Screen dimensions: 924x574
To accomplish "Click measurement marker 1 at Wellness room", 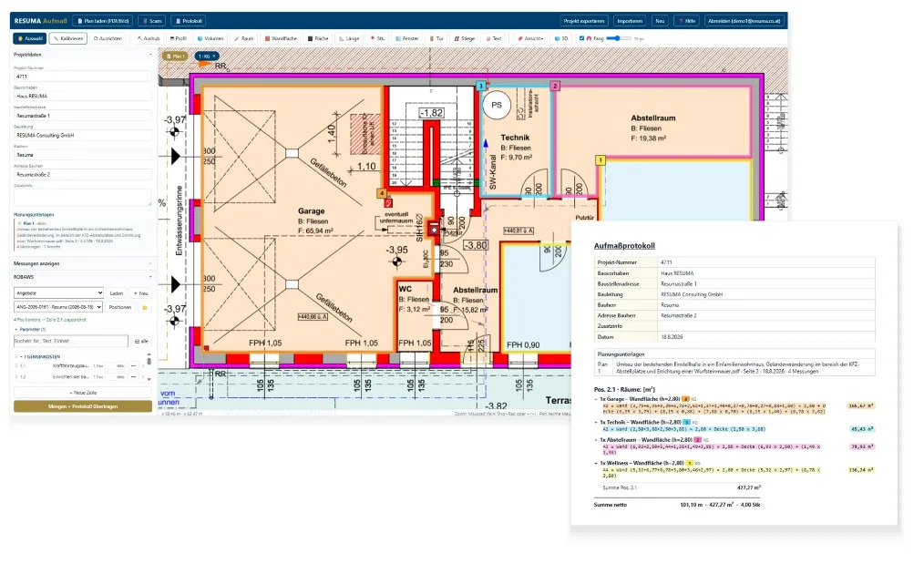I will [x=601, y=159].
